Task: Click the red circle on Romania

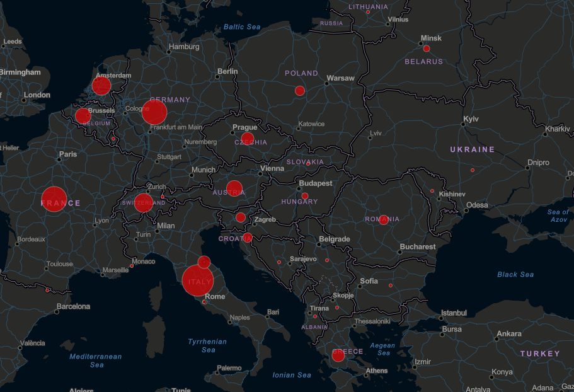Action: tap(384, 220)
